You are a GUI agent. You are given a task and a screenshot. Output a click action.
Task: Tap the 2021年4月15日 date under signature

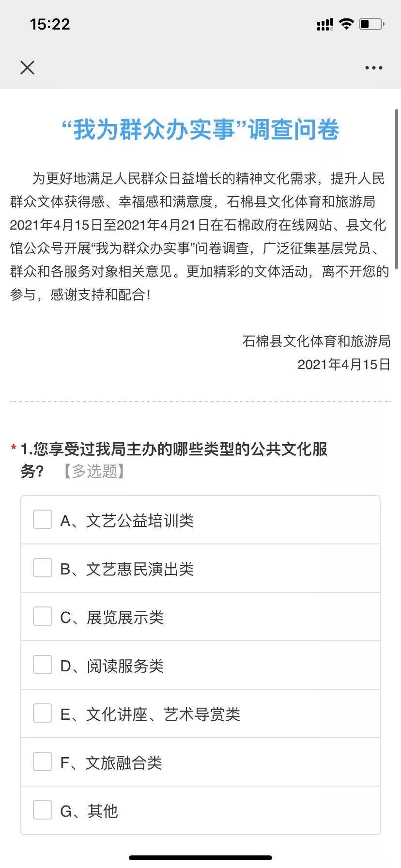(344, 364)
